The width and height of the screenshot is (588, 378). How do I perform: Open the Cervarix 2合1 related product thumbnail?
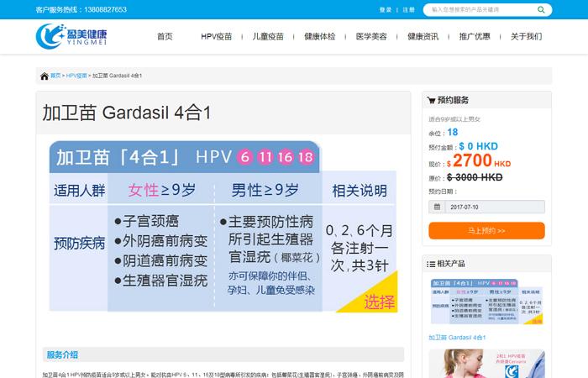click(486, 364)
